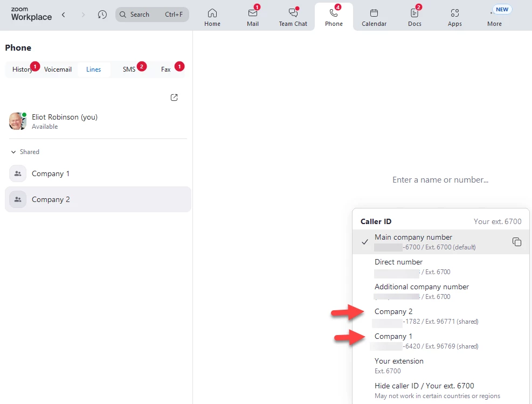Image resolution: width=532 pixels, height=404 pixels.
Task: Click the Enter a name or number field
Action: tap(440, 180)
